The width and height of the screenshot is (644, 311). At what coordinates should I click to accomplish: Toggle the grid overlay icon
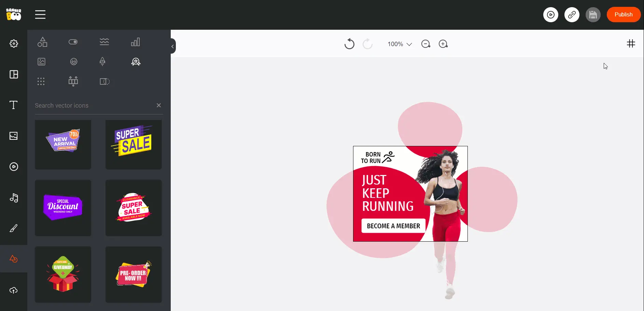tap(631, 43)
